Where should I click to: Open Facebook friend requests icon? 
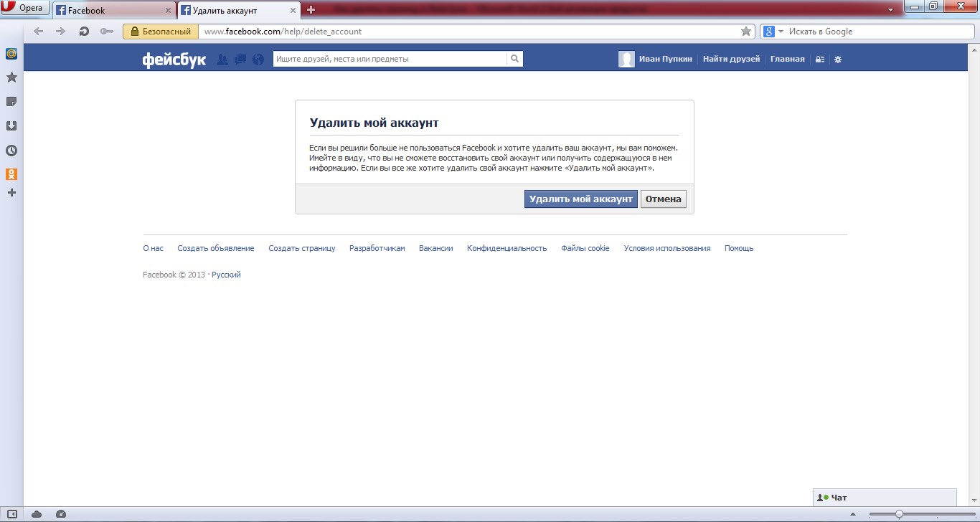[x=222, y=60]
